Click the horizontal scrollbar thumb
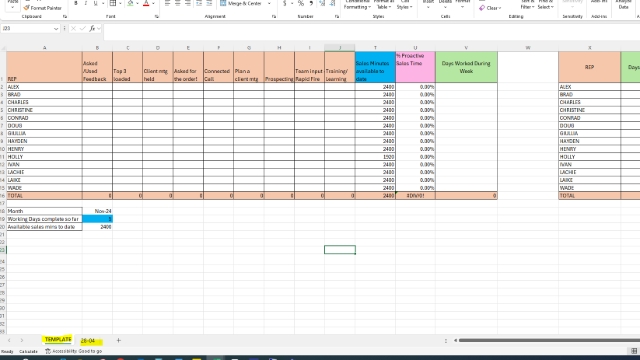This screenshot has width=640, height=360. coord(549,340)
